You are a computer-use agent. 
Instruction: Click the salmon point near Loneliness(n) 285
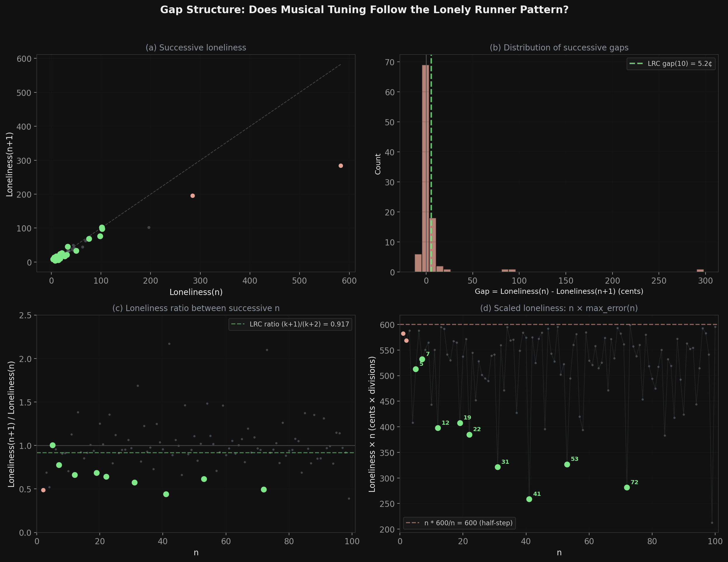[192, 196]
